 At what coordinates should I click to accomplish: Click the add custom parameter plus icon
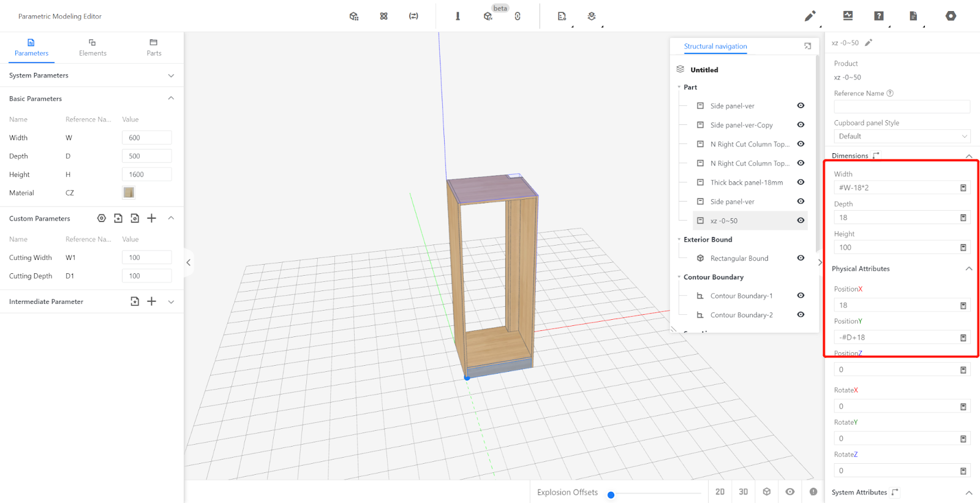[152, 218]
